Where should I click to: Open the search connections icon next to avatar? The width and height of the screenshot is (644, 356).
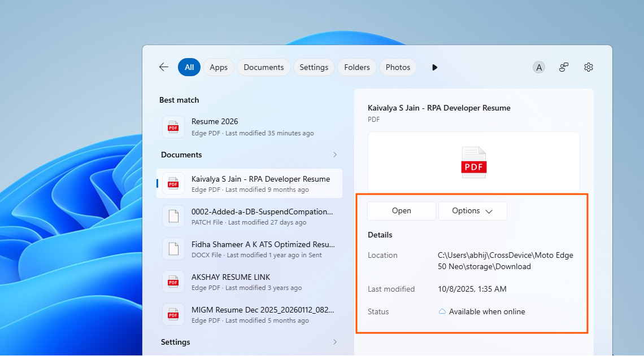click(x=564, y=67)
